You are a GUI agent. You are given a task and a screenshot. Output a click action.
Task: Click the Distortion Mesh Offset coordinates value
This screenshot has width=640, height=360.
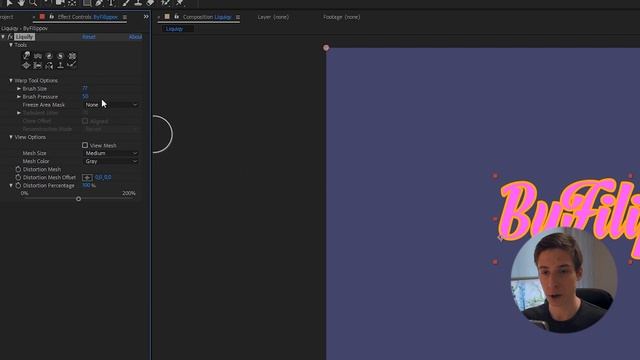[x=103, y=177]
